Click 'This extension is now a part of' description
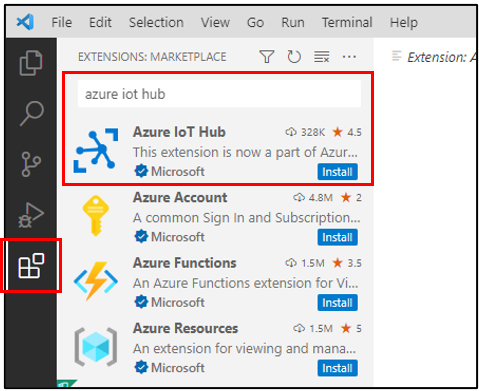Image resolution: width=479 pixels, height=391 pixels. click(245, 152)
